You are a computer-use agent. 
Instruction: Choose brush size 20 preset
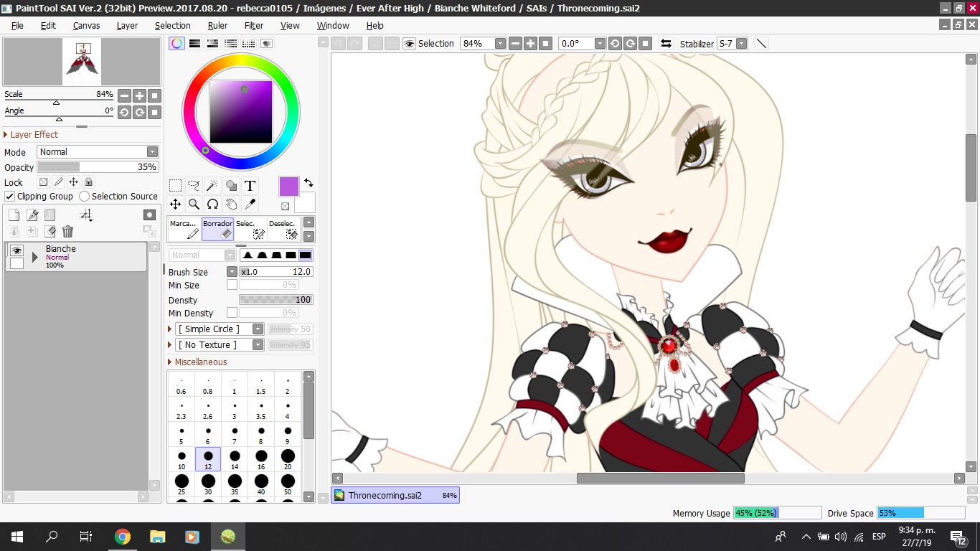click(288, 459)
